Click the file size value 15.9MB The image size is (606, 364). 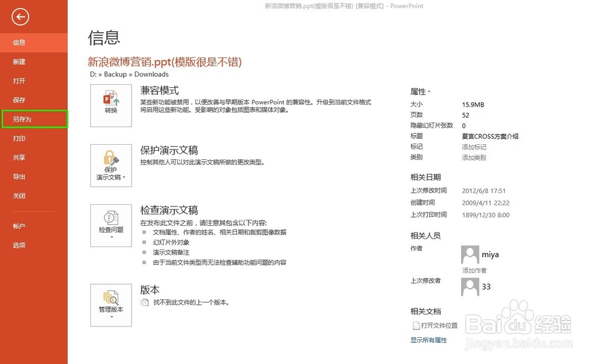click(473, 105)
